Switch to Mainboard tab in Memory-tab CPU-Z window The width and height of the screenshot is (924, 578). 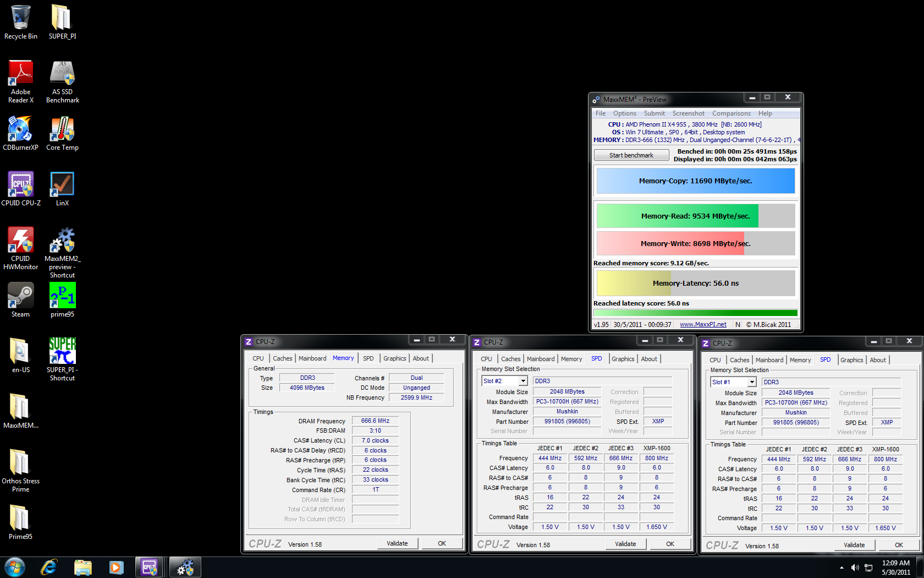point(312,358)
